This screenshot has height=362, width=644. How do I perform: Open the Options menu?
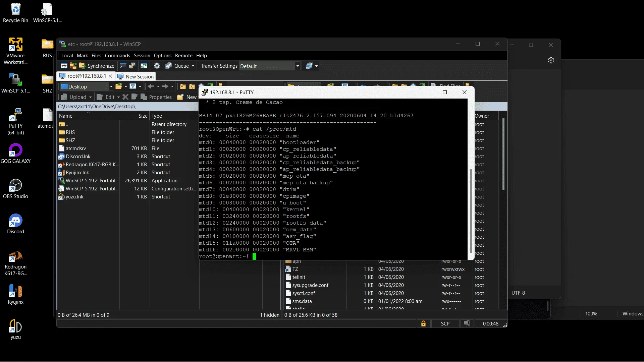pos(163,55)
